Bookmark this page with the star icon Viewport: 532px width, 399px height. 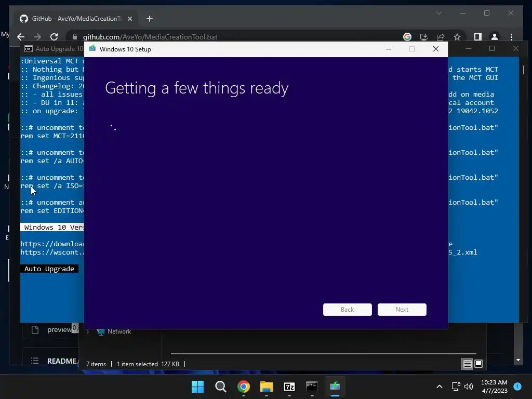click(x=457, y=37)
